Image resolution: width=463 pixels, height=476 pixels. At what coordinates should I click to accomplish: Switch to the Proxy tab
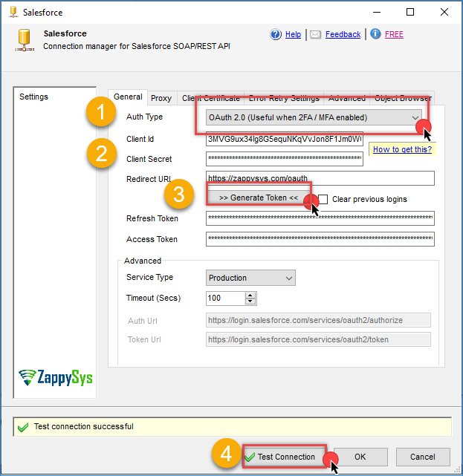coord(161,98)
